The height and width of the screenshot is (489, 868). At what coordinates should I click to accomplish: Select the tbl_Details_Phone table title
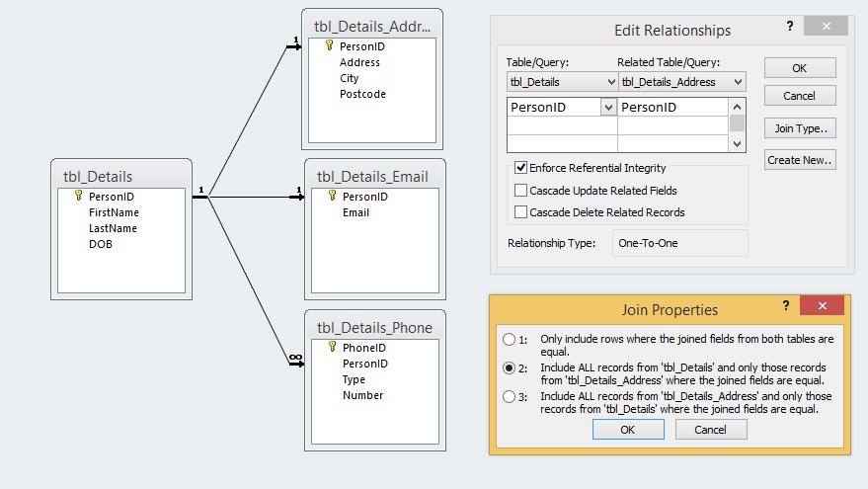375,328
